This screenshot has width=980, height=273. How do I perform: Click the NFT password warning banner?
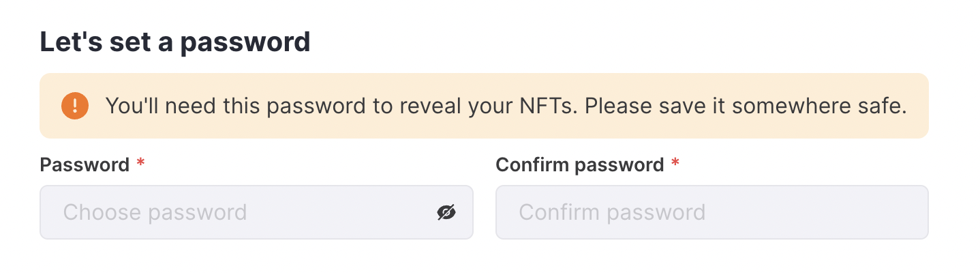coord(485,106)
